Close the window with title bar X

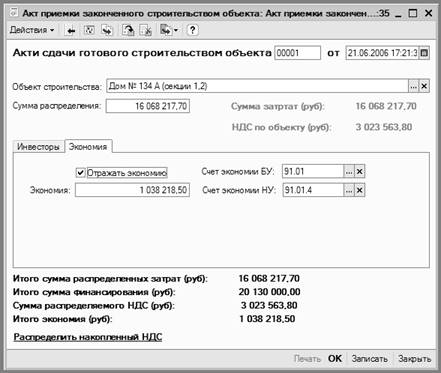(428, 13)
